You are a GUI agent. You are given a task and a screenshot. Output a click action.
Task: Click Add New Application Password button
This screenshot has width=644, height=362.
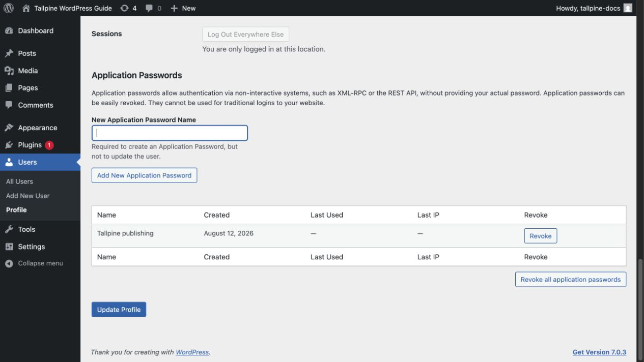144,175
